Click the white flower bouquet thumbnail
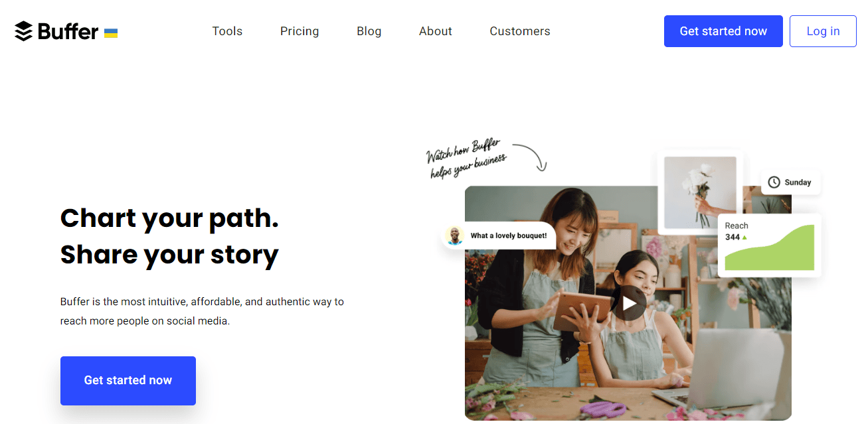This screenshot has height=424, width=868. 700,192
